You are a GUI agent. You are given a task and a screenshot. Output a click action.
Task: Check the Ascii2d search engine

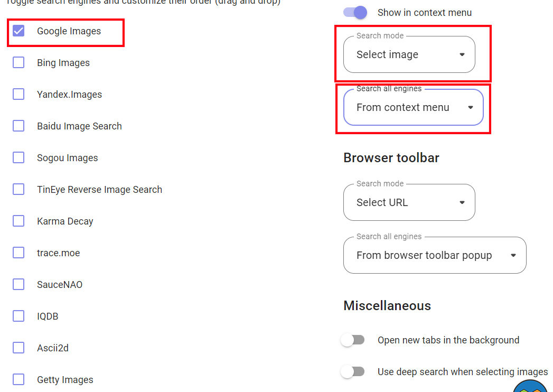pyautogui.click(x=18, y=348)
